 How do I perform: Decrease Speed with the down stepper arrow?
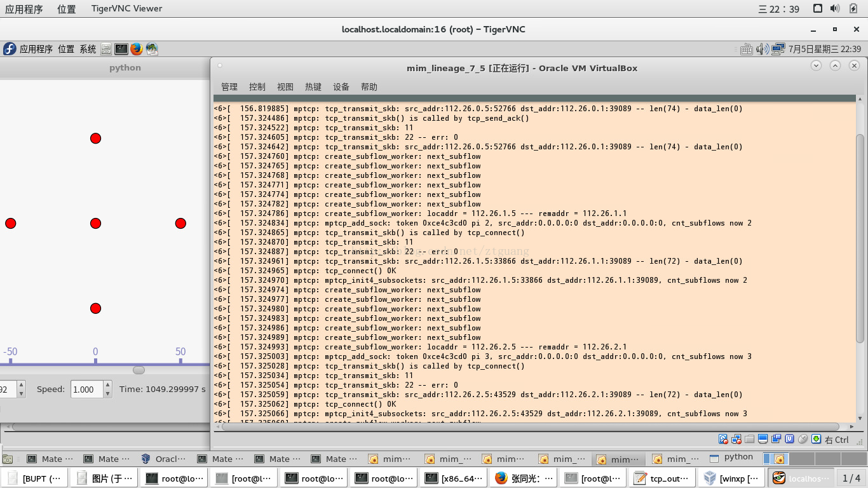point(107,394)
